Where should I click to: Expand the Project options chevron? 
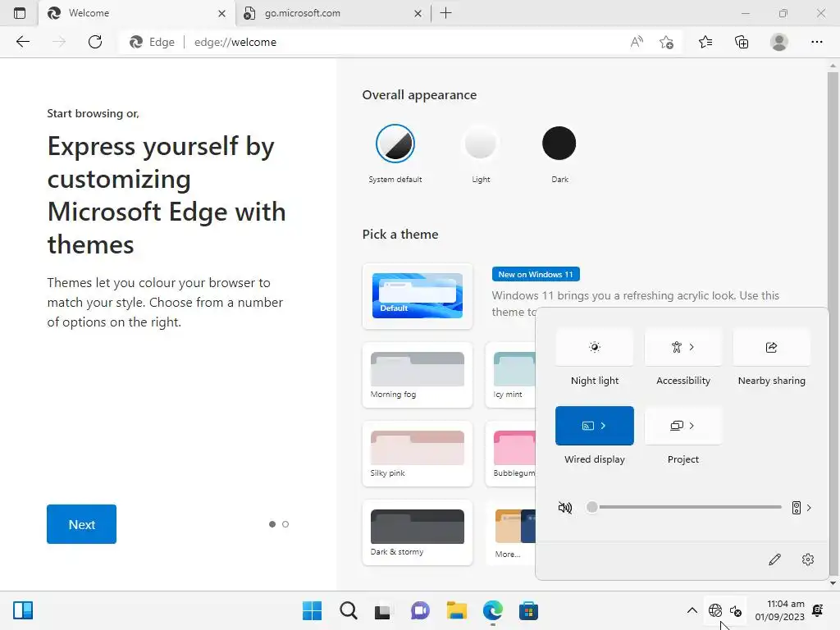[x=692, y=426]
